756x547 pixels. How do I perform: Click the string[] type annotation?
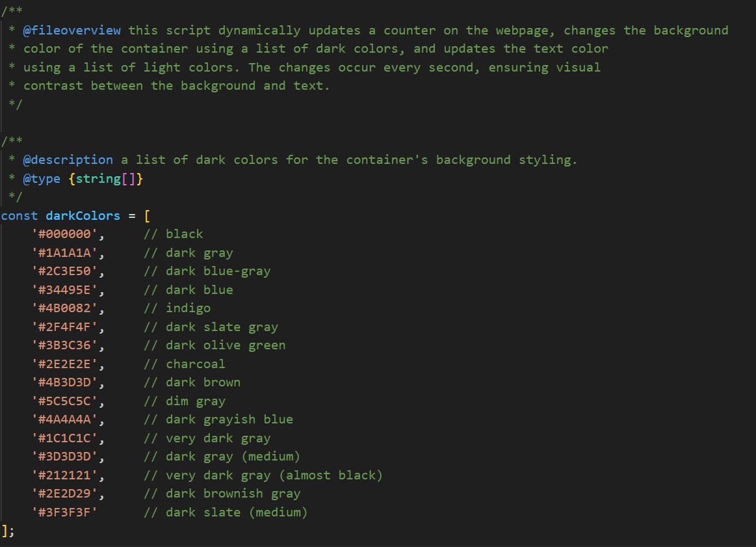click(105, 178)
